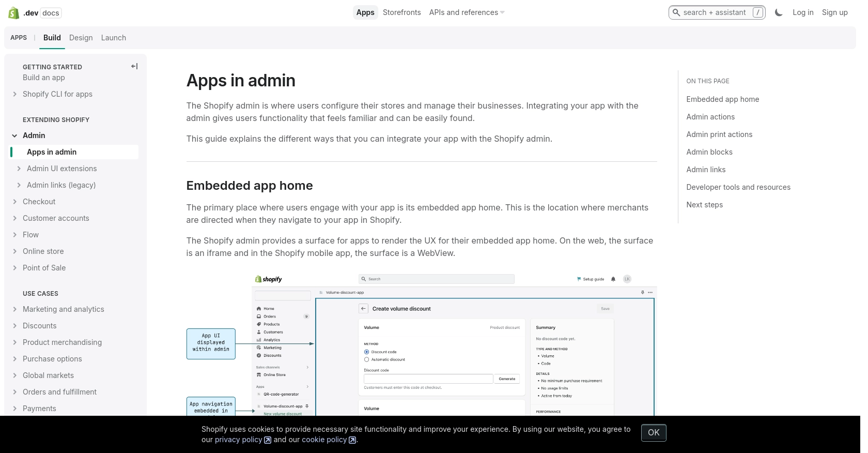The height and width of the screenshot is (453, 868).
Task: Click the embedded app home diagram image
Action: (422, 344)
